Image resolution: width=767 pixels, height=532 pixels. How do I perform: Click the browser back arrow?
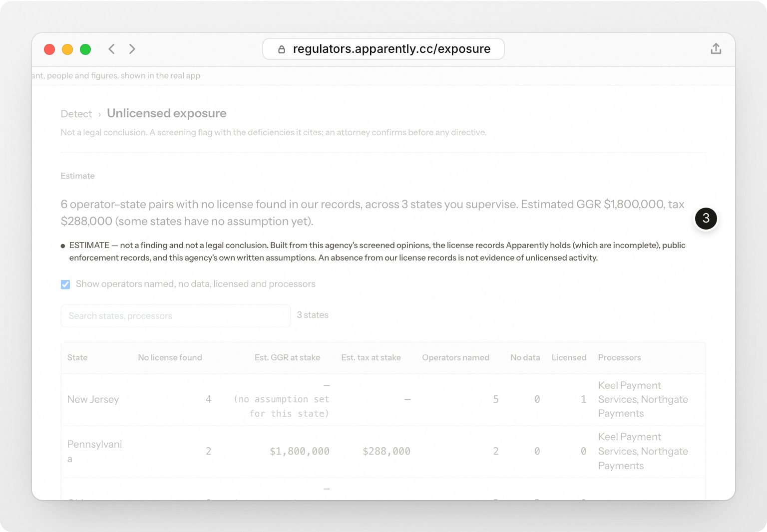tap(112, 49)
